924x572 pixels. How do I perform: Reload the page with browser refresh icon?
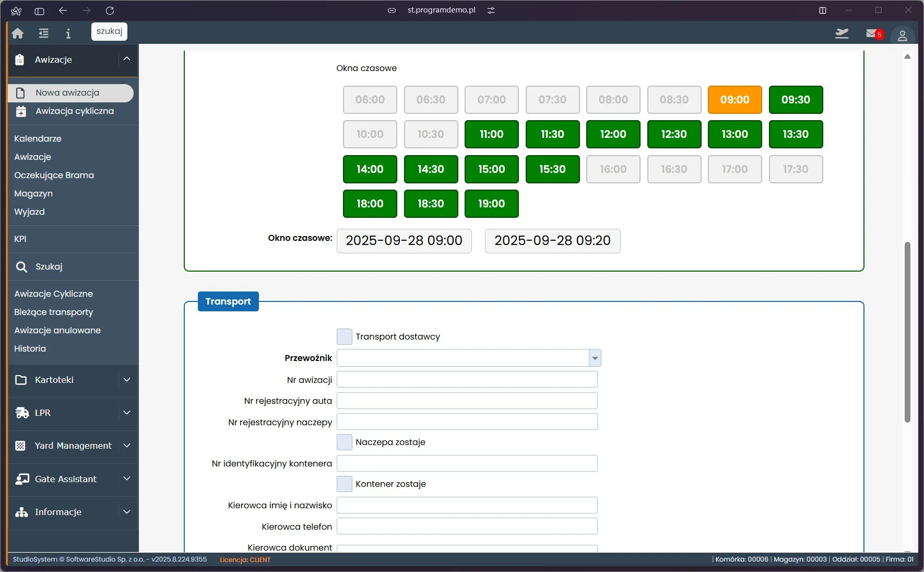[110, 10]
